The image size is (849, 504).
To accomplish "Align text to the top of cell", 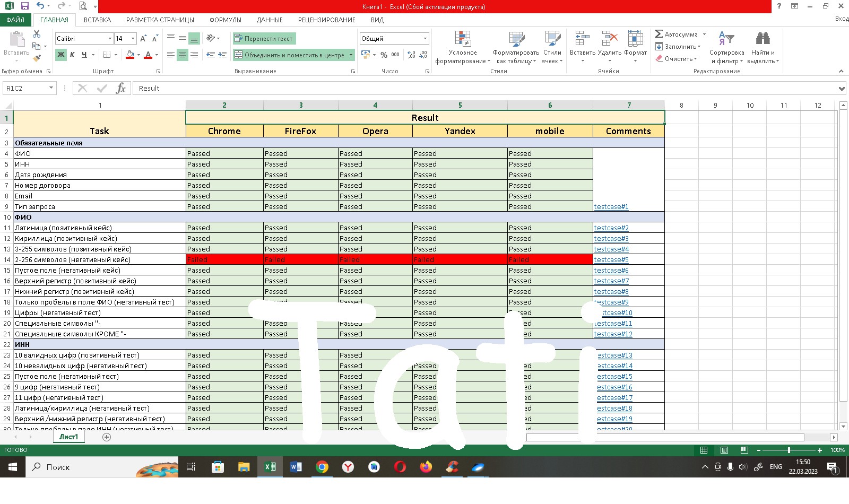I will click(x=171, y=38).
